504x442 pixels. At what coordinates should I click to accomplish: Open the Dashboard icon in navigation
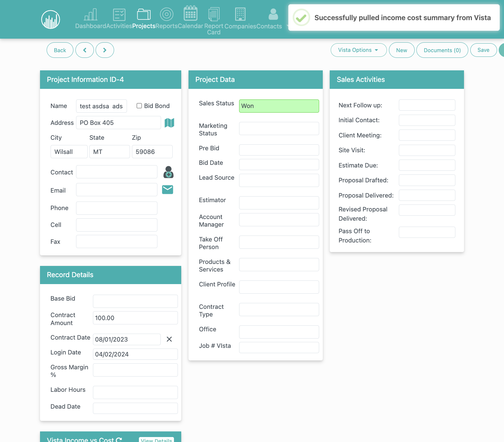91,15
